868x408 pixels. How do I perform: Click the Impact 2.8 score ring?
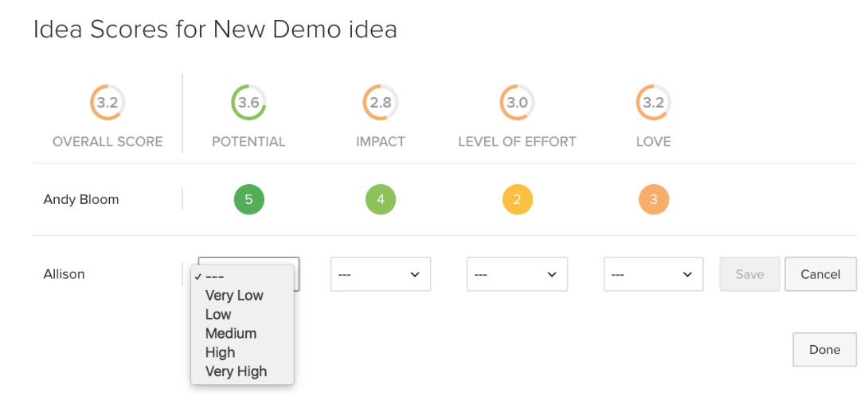(381, 103)
